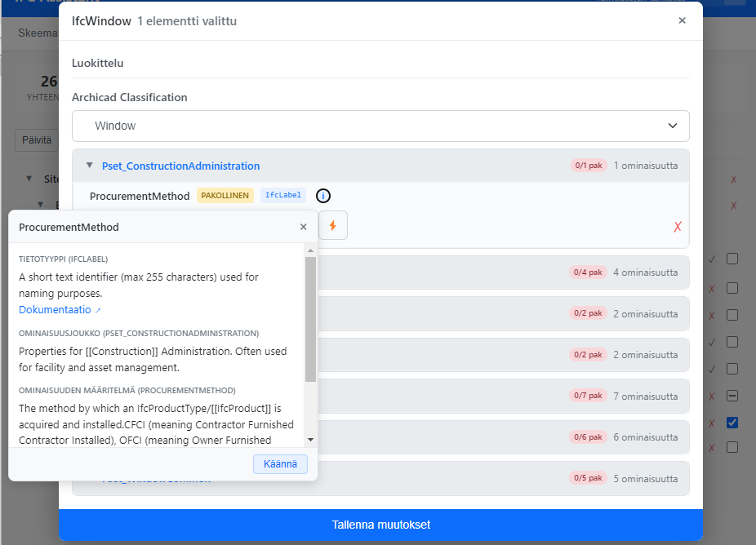756x545 pixels.
Task: Click Tallenna muutokset to save changes
Action: tap(380, 525)
